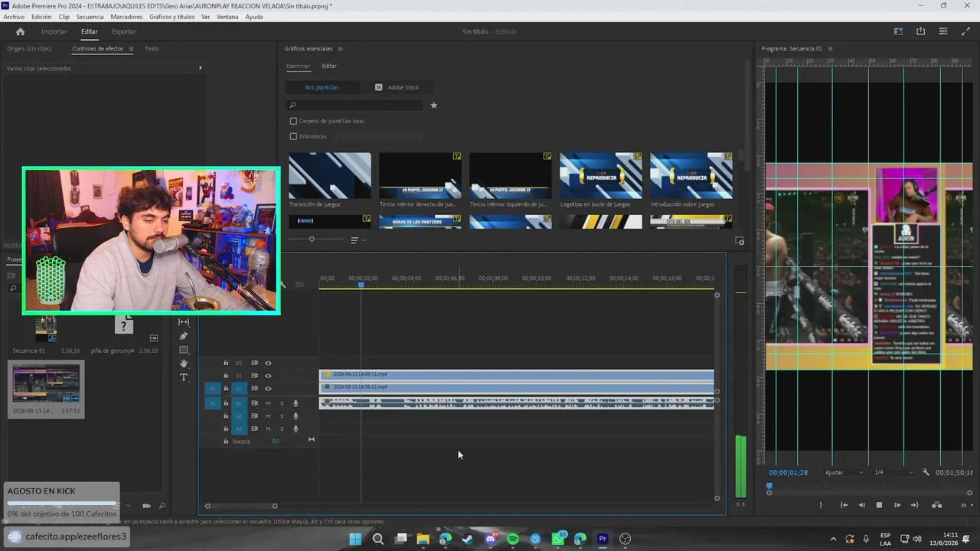The image size is (980, 551).
Task: Click Mark Out brace in Program monitor
Action: (821, 505)
